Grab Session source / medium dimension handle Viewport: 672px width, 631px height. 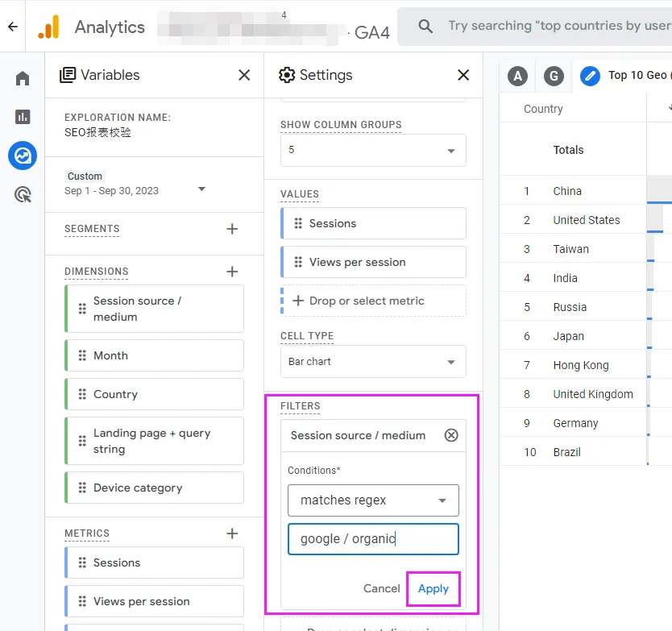click(x=82, y=309)
